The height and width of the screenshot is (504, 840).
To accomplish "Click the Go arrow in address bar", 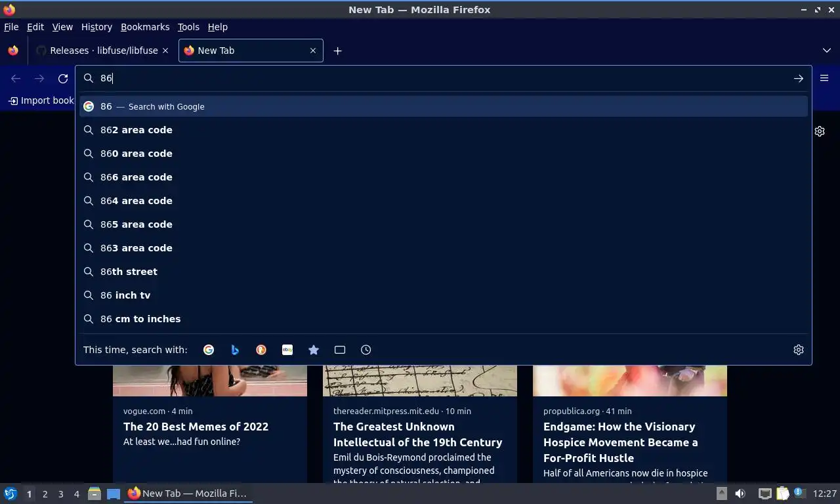I will [x=799, y=78].
